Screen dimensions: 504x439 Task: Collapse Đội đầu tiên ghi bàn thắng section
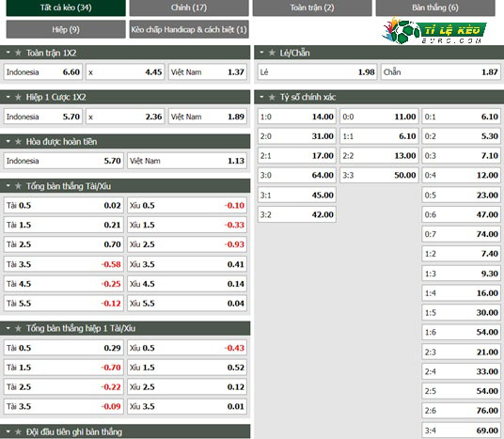click(x=8, y=431)
